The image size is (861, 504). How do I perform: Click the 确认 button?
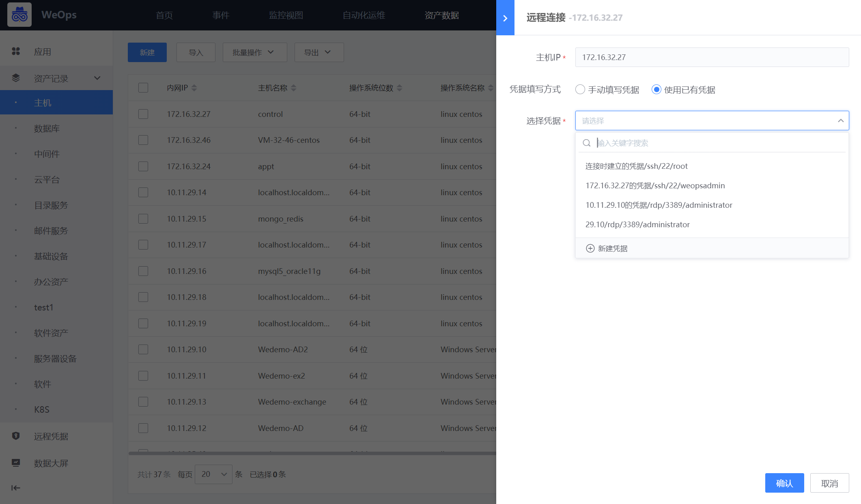pyautogui.click(x=784, y=483)
